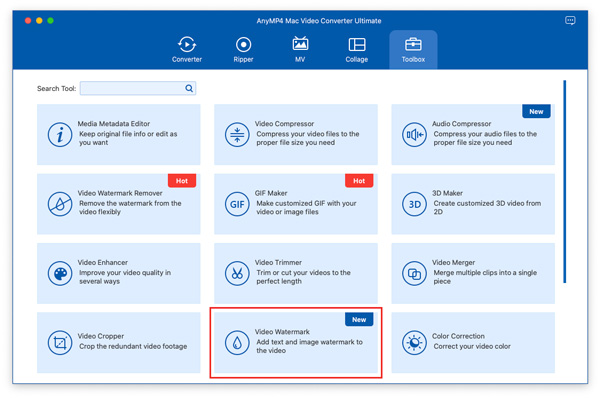The width and height of the screenshot is (600, 398).
Task: Switch to the Converter tab
Action: tap(187, 50)
